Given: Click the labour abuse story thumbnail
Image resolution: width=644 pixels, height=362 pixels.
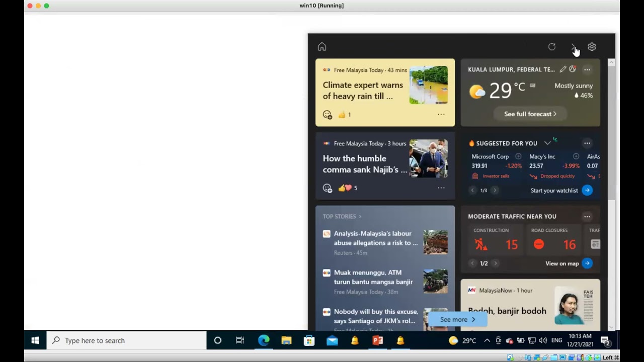Looking at the screenshot, I should pyautogui.click(x=436, y=242).
